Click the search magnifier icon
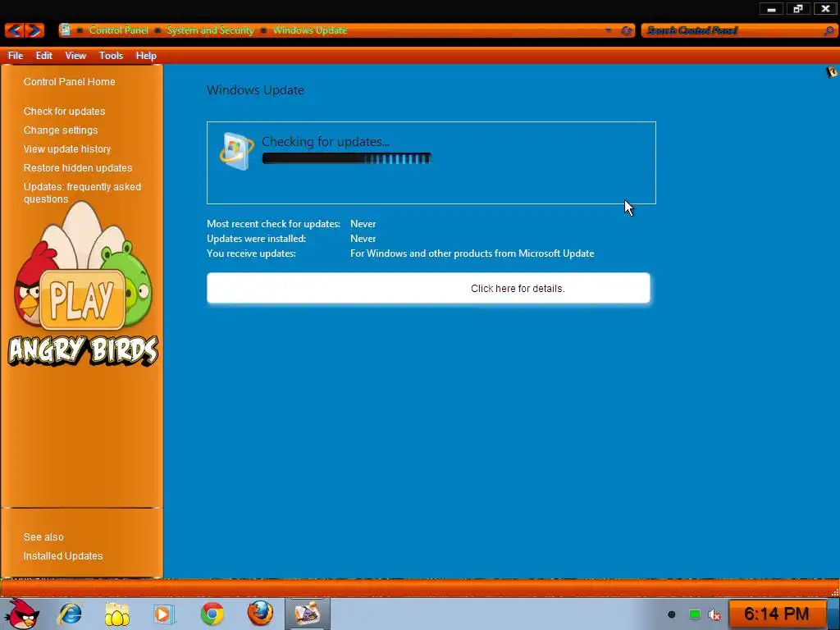840x630 pixels. point(829,30)
